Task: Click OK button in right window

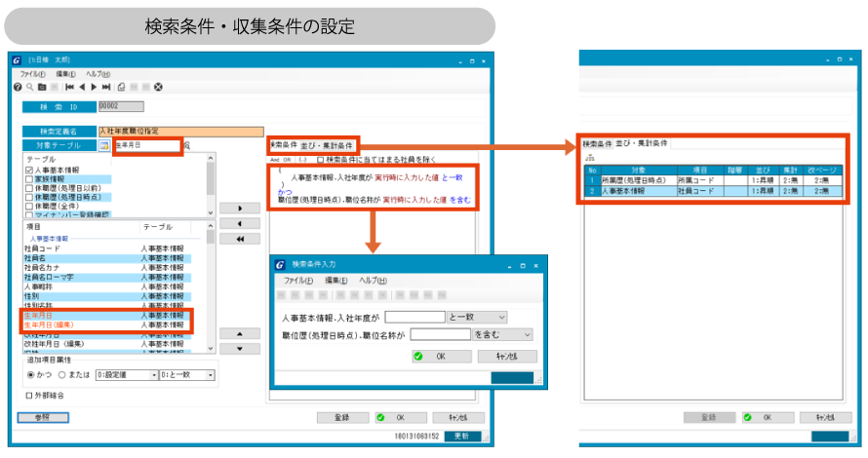Action: click(x=769, y=418)
